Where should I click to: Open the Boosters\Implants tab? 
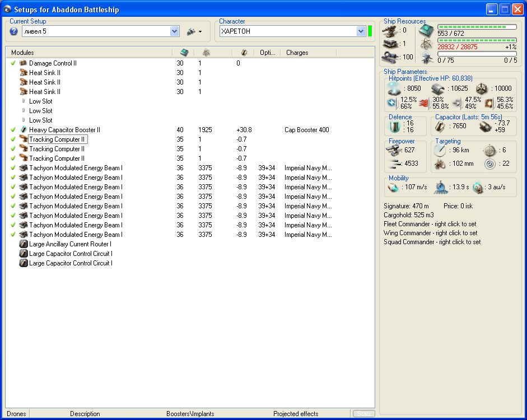click(x=190, y=414)
